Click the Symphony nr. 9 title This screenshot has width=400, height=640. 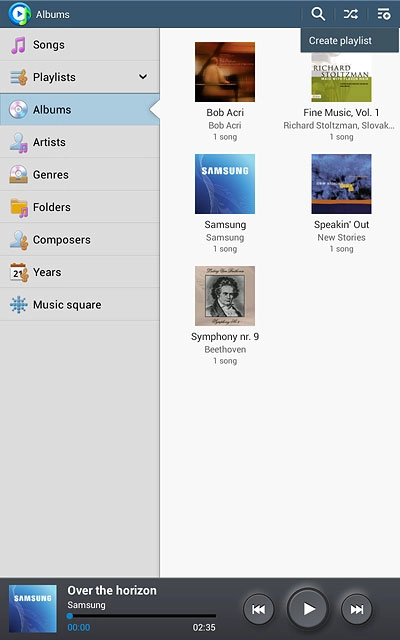[225, 336]
